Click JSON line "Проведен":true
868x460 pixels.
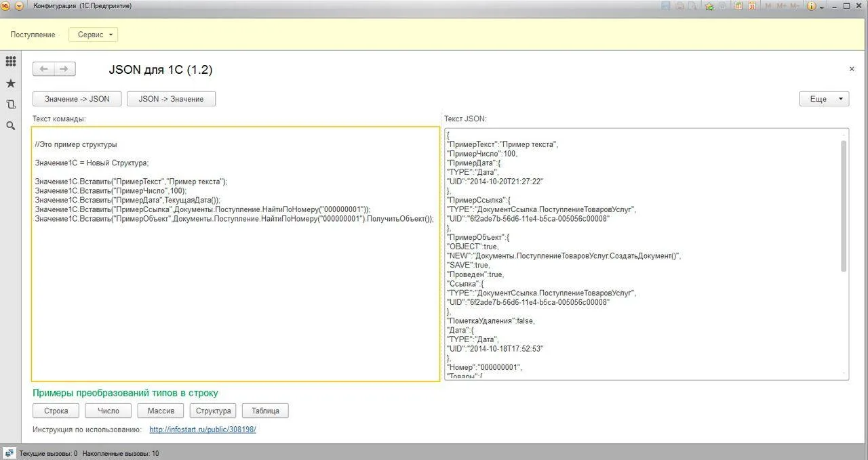pyautogui.click(x=475, y=274)
